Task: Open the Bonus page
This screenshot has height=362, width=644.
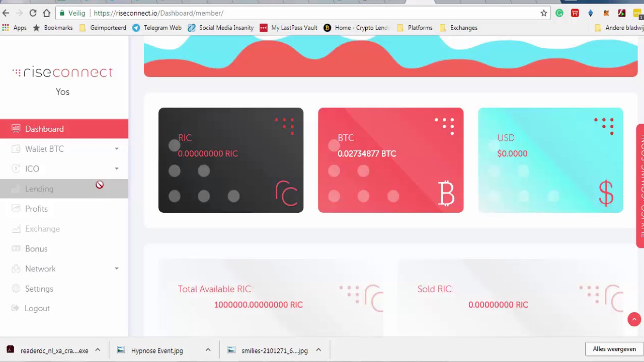Action: [64, 249]
